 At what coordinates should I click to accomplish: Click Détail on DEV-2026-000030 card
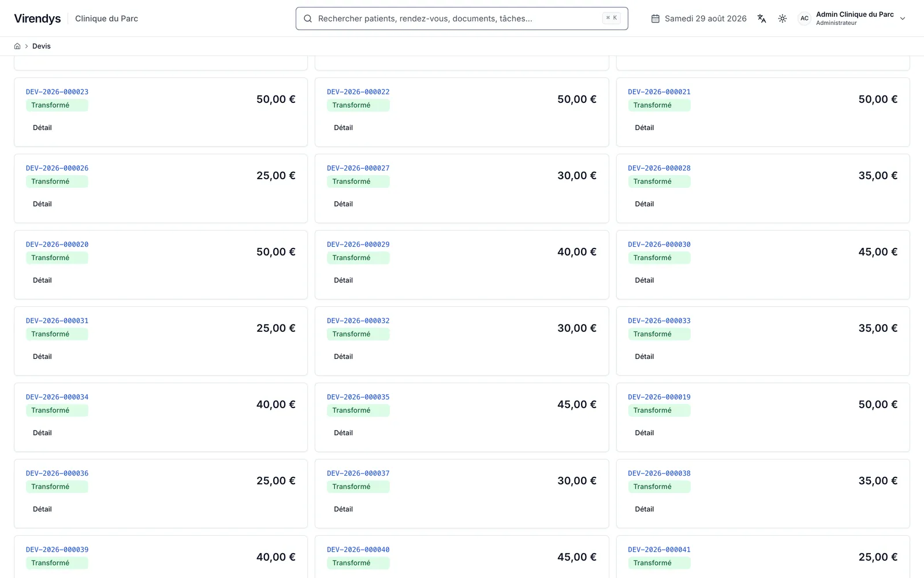644,280
